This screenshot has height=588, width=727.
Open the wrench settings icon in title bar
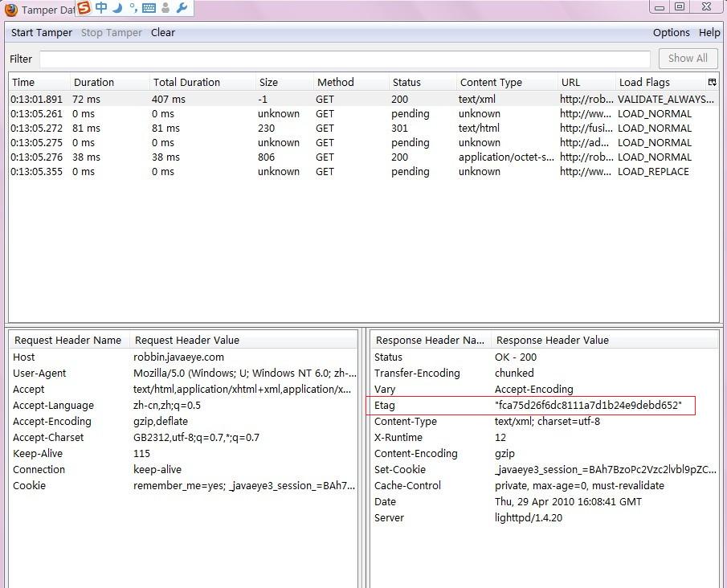coord(182,9)
